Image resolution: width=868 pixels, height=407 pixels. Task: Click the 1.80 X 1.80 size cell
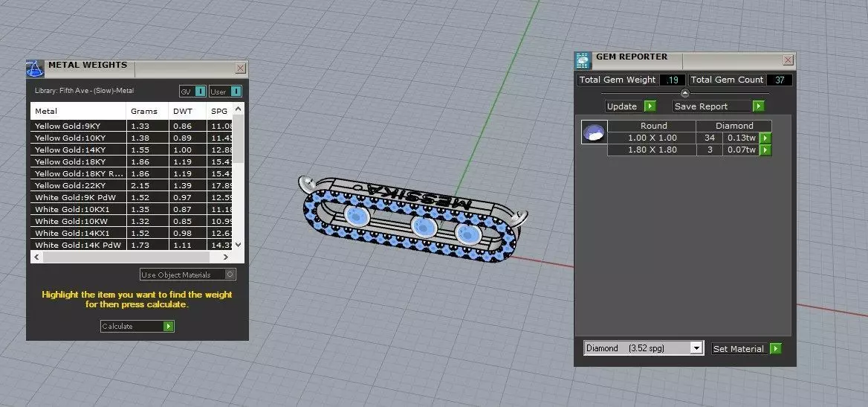pos(652,150)
